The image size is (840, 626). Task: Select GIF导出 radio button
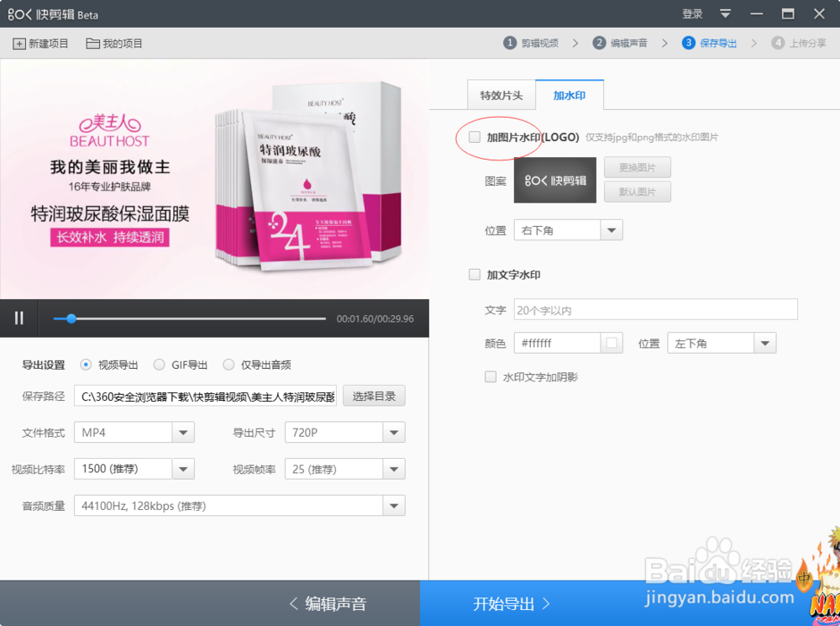point(159,365)
